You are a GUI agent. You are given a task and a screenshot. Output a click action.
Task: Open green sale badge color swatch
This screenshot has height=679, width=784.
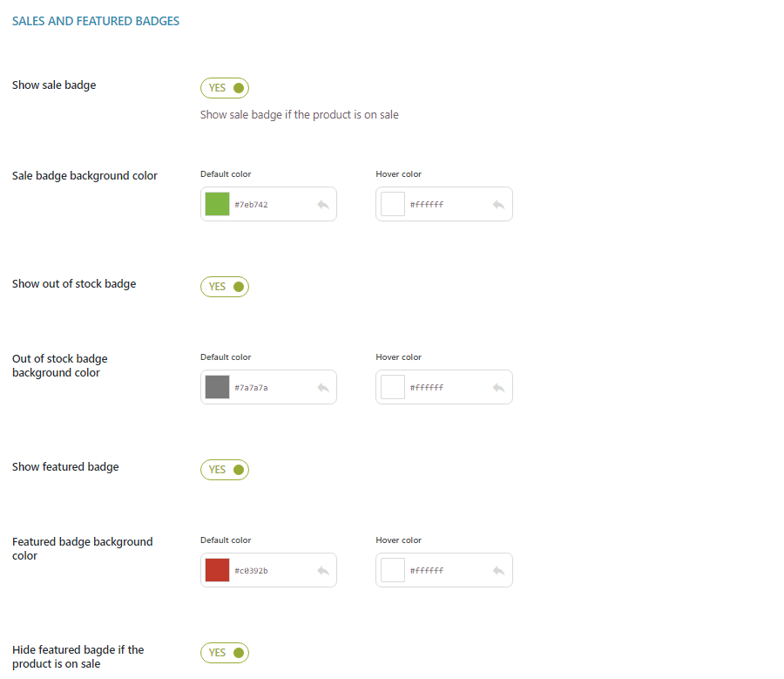click(218, 204)
